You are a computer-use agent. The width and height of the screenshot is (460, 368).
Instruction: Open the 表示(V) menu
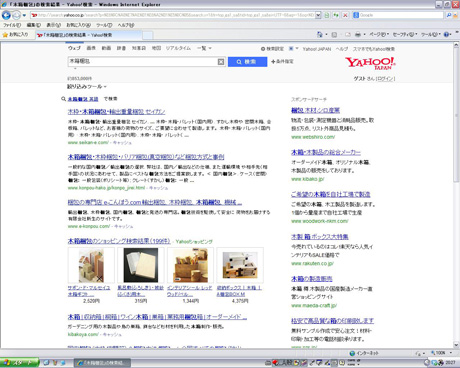53,25
